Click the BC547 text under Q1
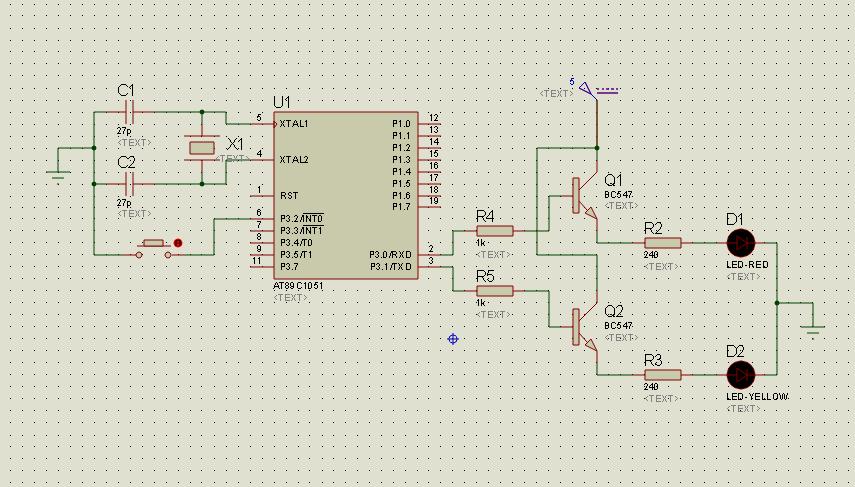Viewport: 855px width, 487px height. click(x=618, y=195)
